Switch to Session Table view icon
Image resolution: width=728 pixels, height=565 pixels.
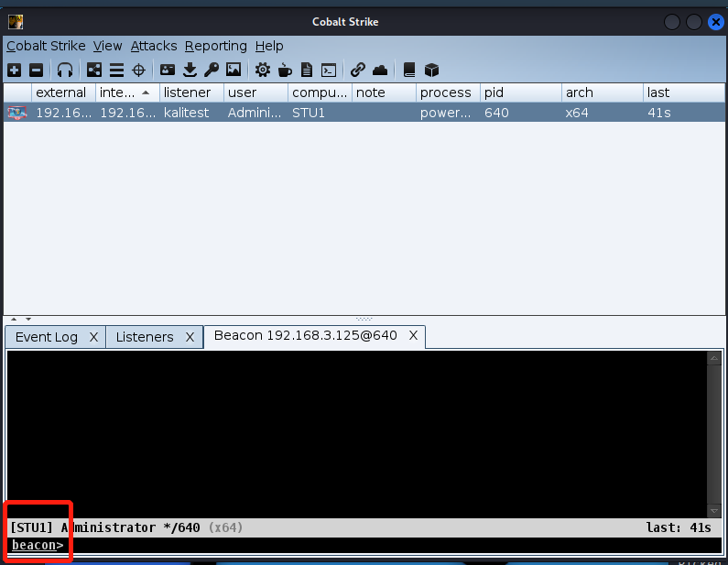[x=116, y=71]
